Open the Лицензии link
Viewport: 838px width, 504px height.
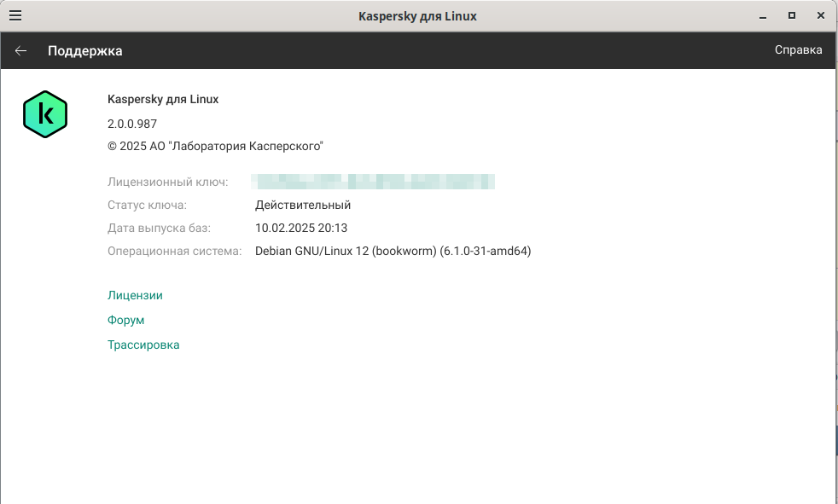pyautogui.click(x=135, y=295)
